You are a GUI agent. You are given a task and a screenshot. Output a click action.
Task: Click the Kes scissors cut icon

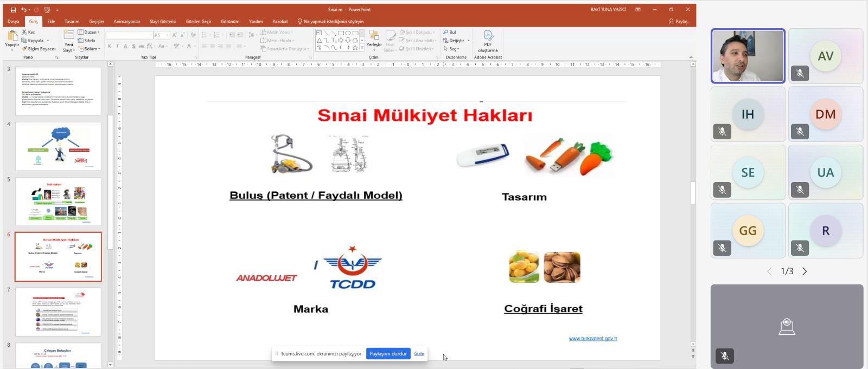[24, 33]
